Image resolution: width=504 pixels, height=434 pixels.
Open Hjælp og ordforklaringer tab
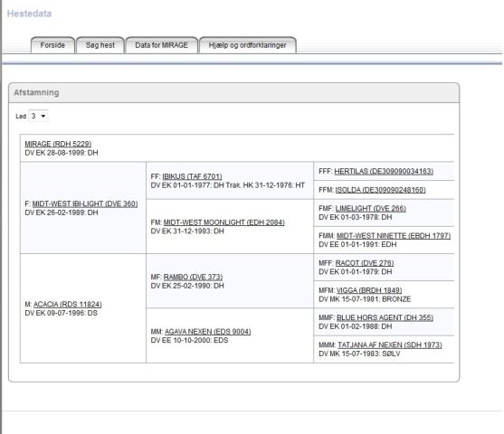click(248, 45)
